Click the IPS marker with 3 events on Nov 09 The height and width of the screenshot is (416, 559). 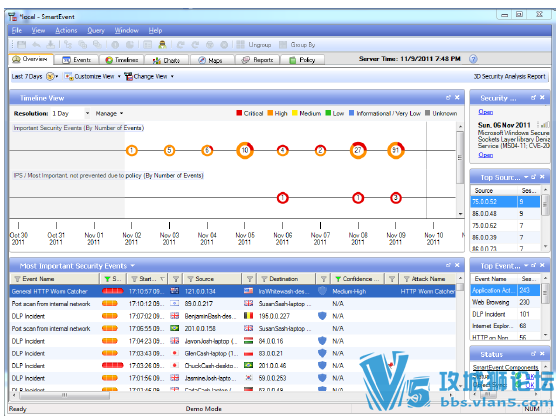395,198
